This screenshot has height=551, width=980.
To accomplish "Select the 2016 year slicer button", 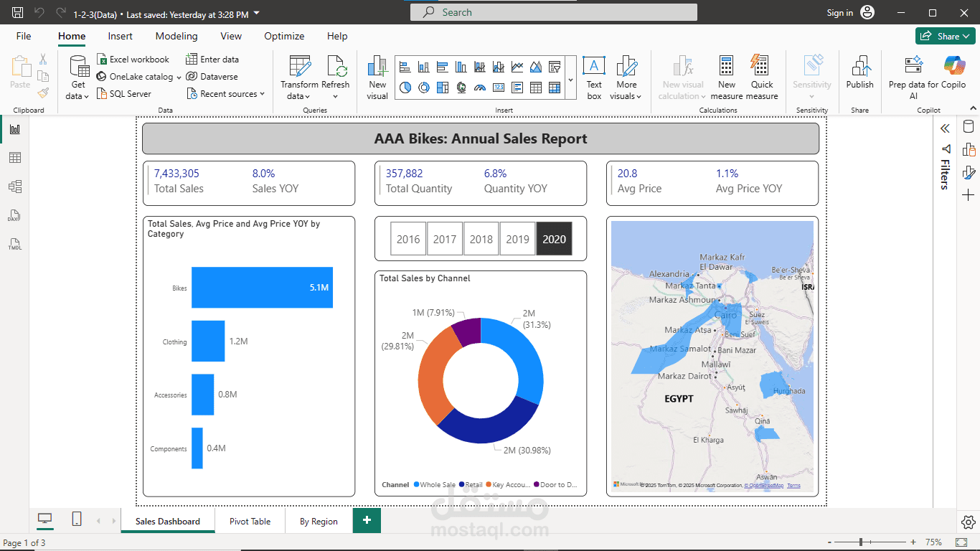I will point(408,239).
